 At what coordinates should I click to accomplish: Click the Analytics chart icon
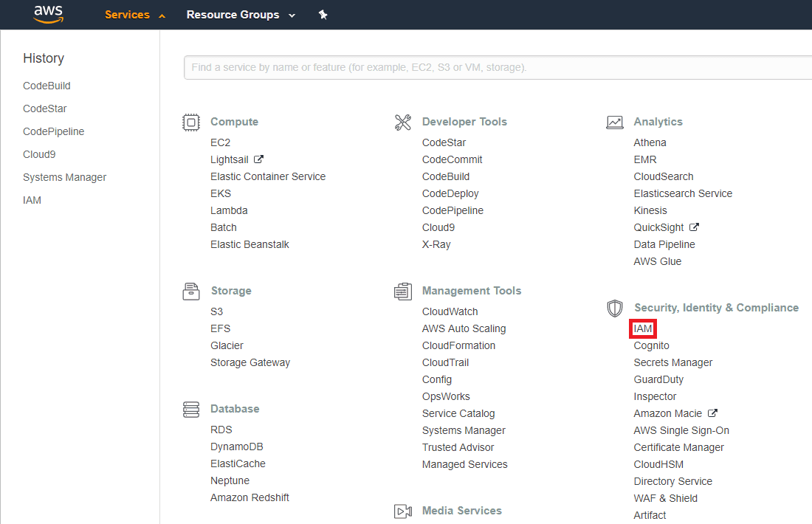(615, 123)
